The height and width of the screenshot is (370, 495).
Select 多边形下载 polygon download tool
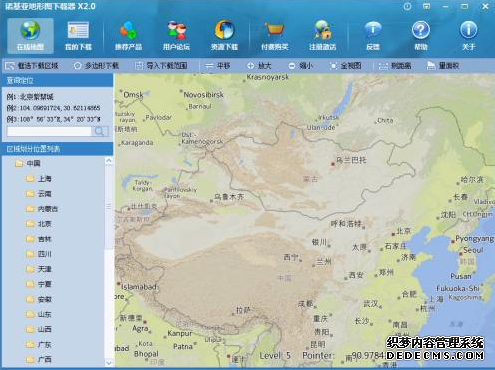[x=96, y=66]
